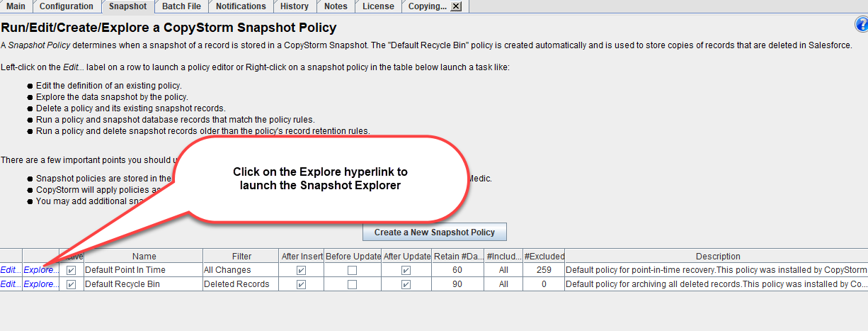
Task: Click the excluded count 259
Action: (544, 270)
